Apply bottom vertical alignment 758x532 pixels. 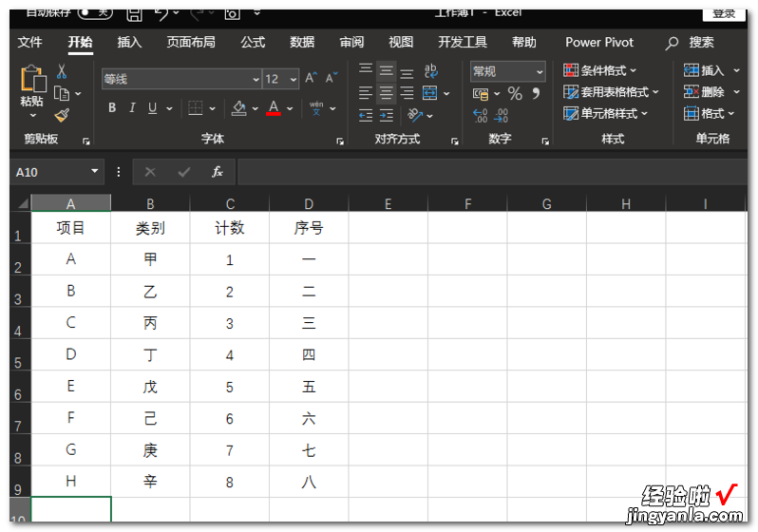[407, 73]
